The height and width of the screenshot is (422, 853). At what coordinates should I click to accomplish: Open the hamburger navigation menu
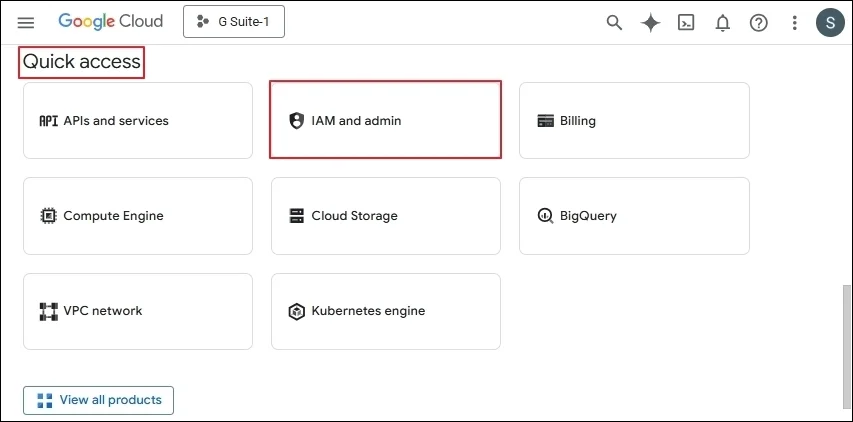(26, 22)
